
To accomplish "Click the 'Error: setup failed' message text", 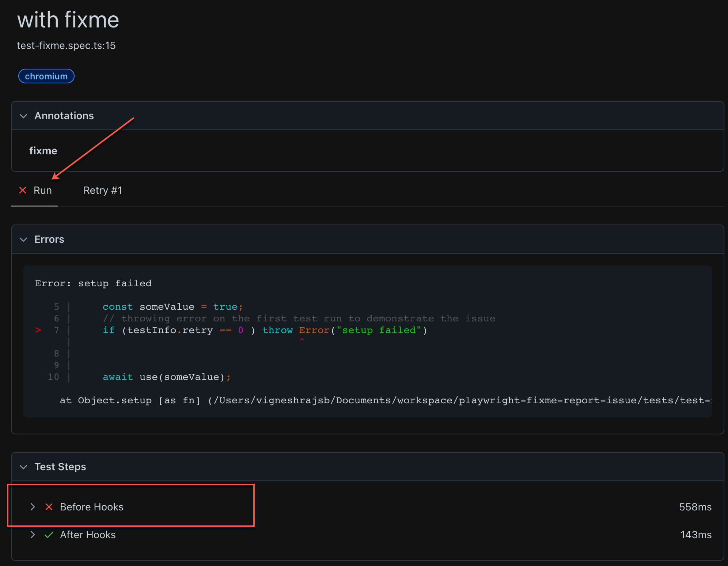I will [x=93, y=283].
